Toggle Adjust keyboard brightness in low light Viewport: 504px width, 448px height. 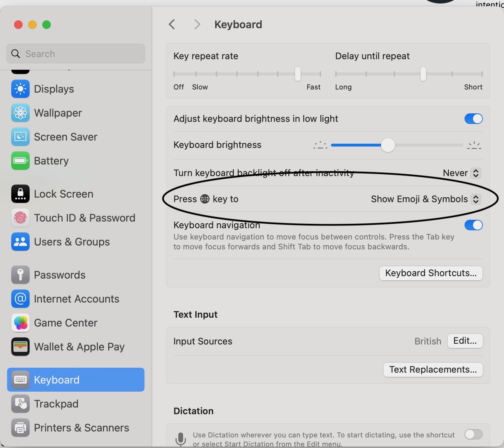pyautogui.click(x=473, y=119)
